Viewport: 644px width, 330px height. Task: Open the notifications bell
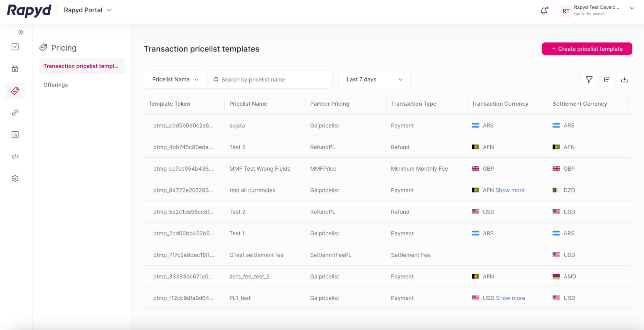pos(544,11)
